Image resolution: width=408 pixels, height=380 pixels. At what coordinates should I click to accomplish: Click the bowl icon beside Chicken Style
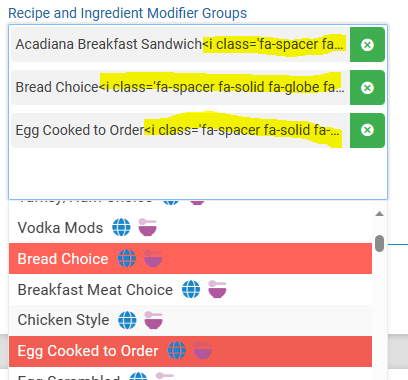coord(153,320)
